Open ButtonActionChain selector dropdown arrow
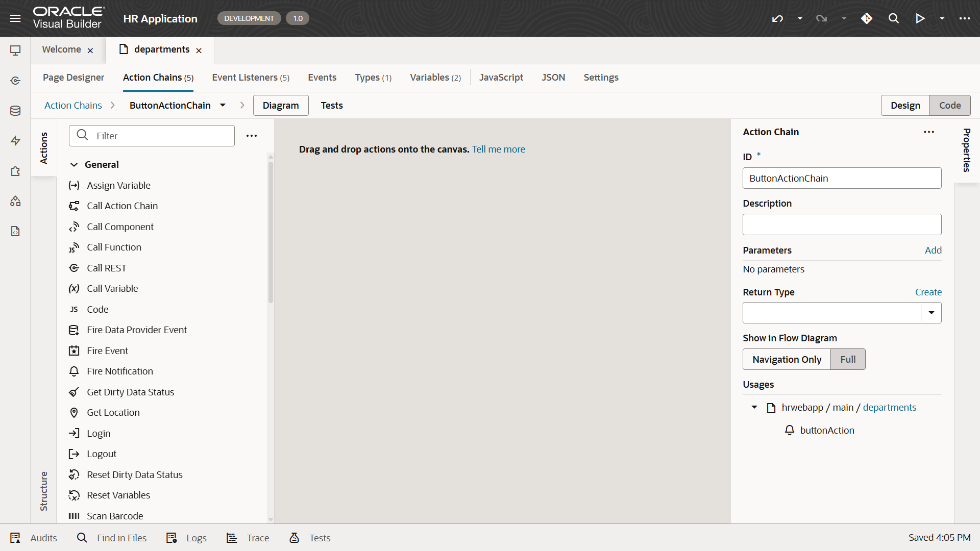980x551 pixels. click(x=223, y=105)
